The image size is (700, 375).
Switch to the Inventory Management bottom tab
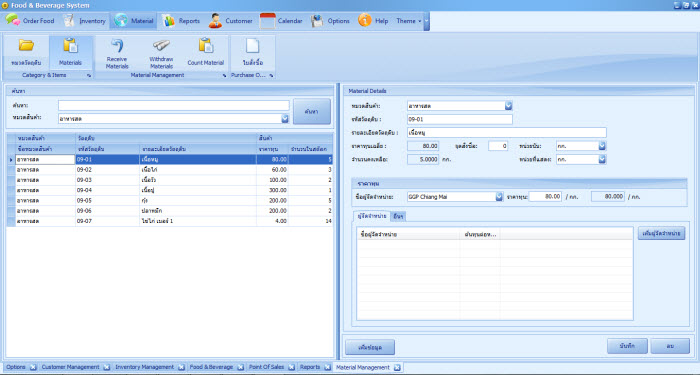click(145, 367)
